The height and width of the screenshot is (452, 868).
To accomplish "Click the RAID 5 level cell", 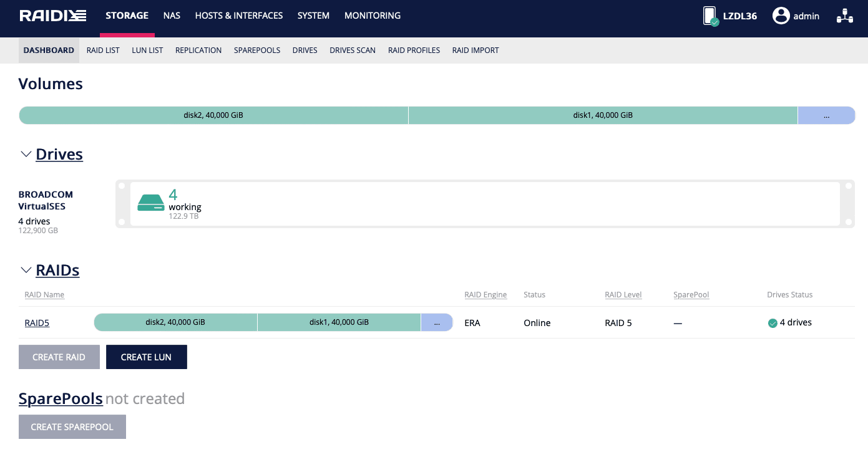I will pyautogui.click(x=618, y=323).
